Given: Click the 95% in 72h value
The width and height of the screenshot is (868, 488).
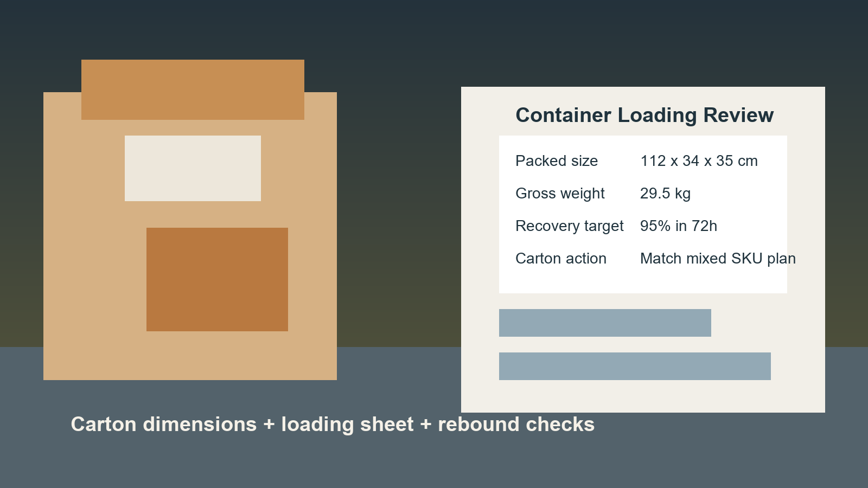Looking at the screenshot, I should [679, 226].
